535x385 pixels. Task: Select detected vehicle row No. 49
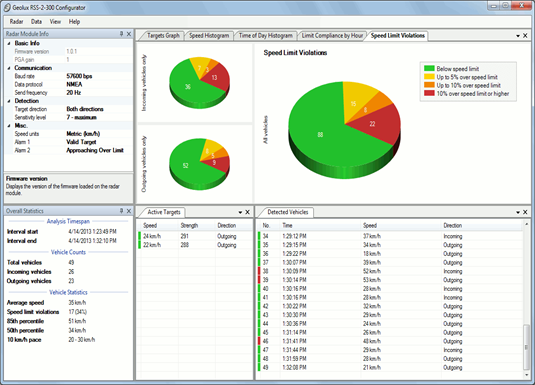click(x=390, y=368)
